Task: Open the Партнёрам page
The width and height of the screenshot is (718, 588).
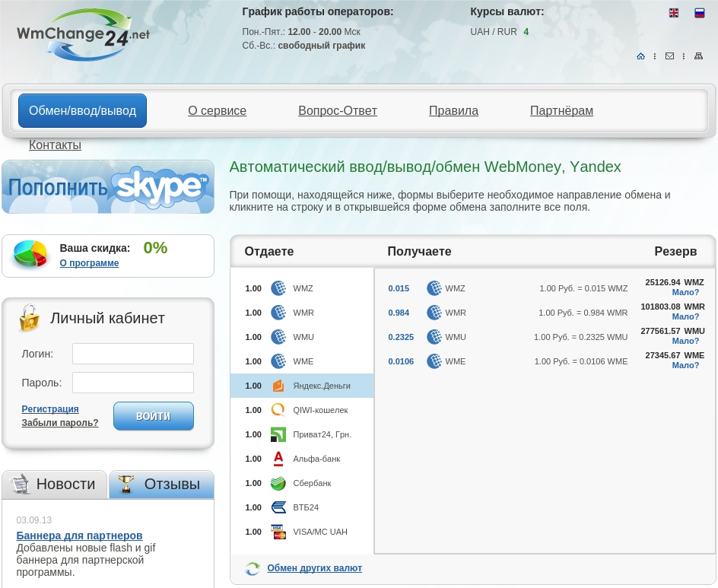Action: 561,110
